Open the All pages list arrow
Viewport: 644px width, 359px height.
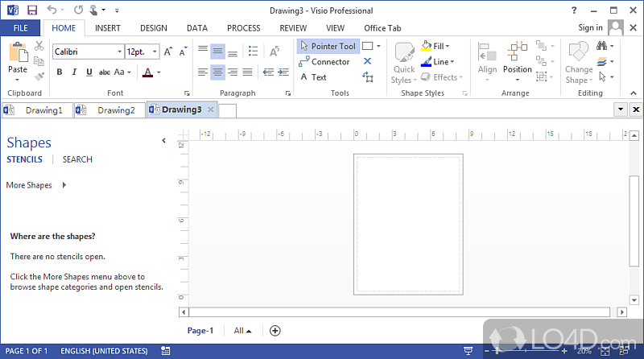pyautogui.click(x=249, y=331)
